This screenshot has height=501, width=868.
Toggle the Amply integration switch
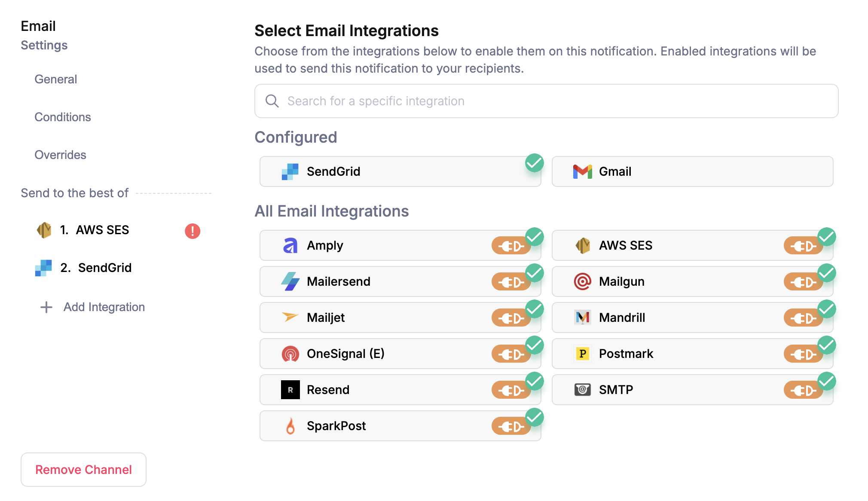point(511,245)
